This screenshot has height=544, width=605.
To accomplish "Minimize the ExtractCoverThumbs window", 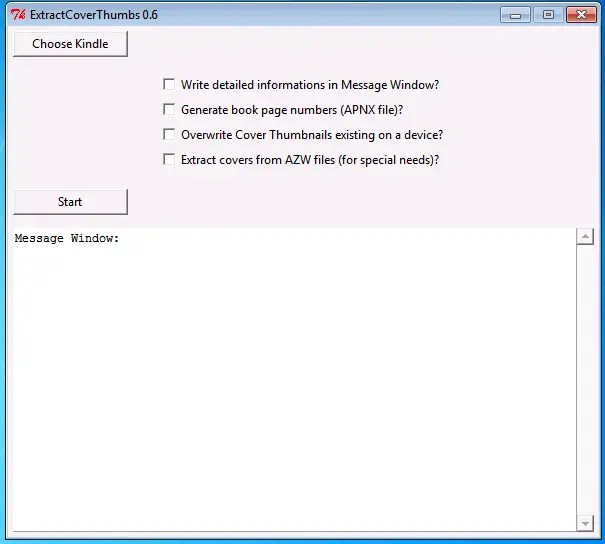I will (x=515, y=15).
